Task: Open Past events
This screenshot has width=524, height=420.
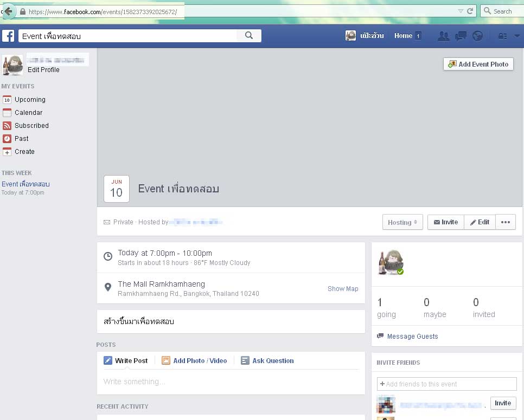Action: [x=21, y=139]
